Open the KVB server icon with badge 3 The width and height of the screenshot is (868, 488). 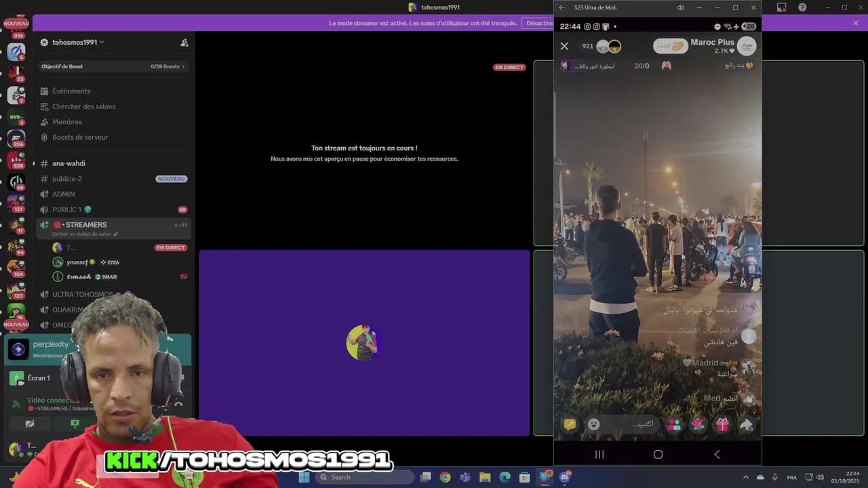pos(16,117)
